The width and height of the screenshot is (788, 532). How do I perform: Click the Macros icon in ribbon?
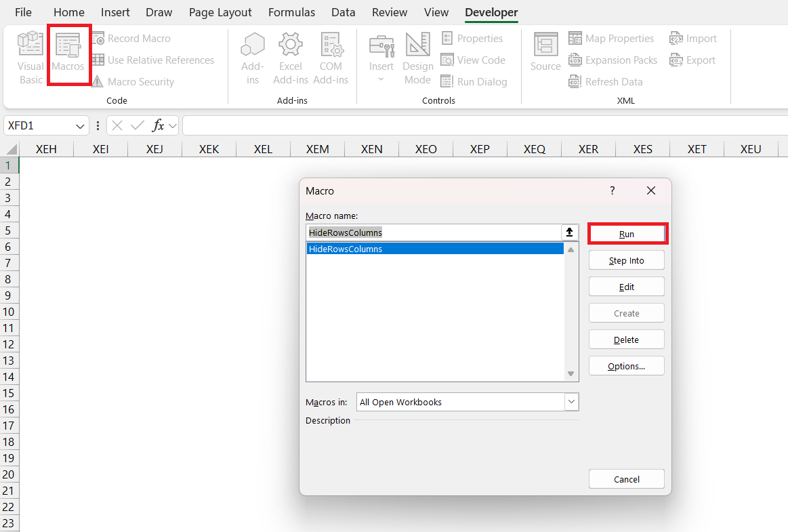(68, 45)
